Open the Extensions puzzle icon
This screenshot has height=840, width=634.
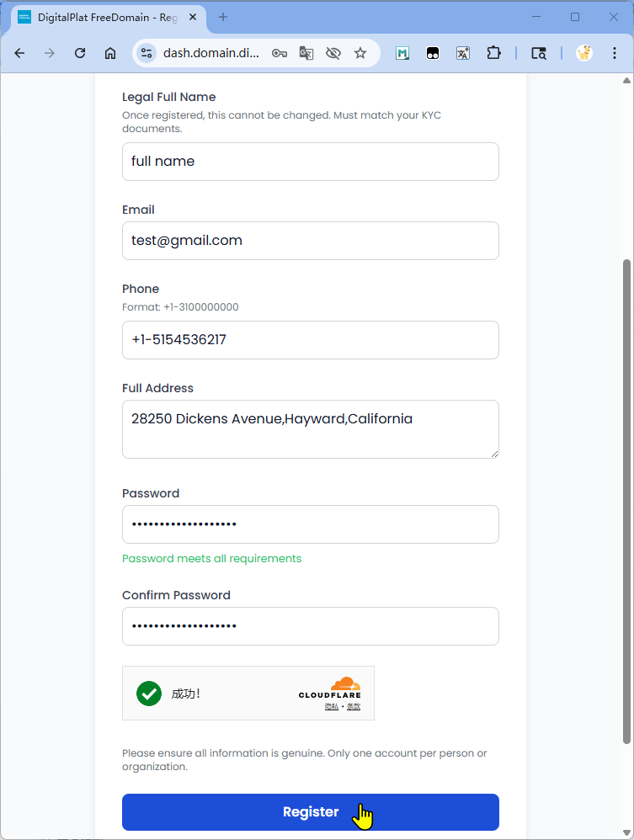[x=493, y=53]
